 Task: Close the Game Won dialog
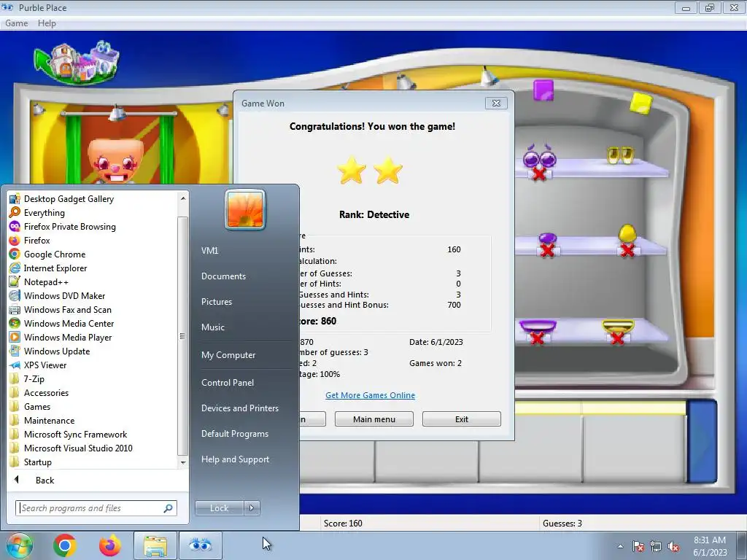(496, 104)
